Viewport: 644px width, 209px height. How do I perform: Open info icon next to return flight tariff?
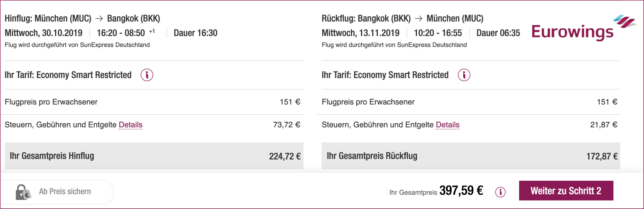pos(464,75)
